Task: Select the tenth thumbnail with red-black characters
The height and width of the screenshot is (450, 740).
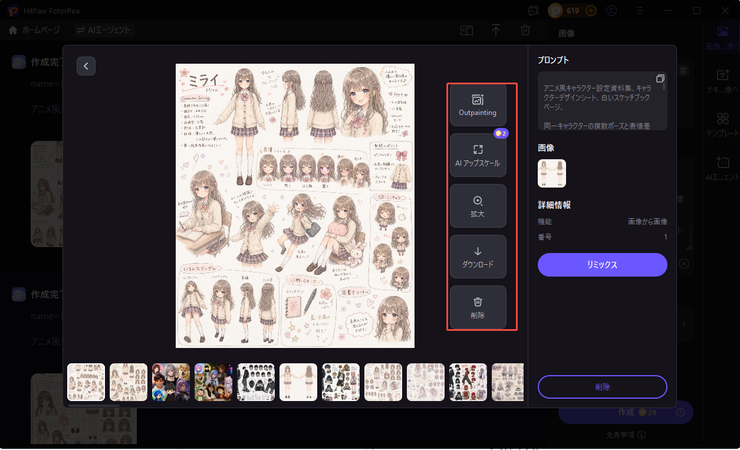Action: pos(468,382)
